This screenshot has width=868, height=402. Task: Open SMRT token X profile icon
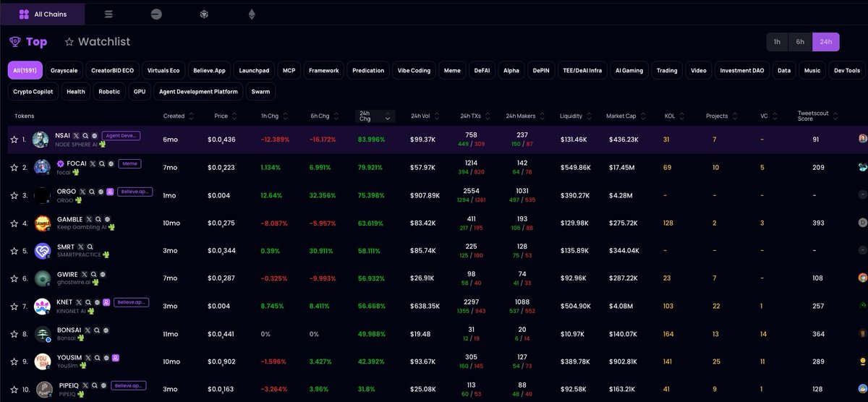coord(80,247)
